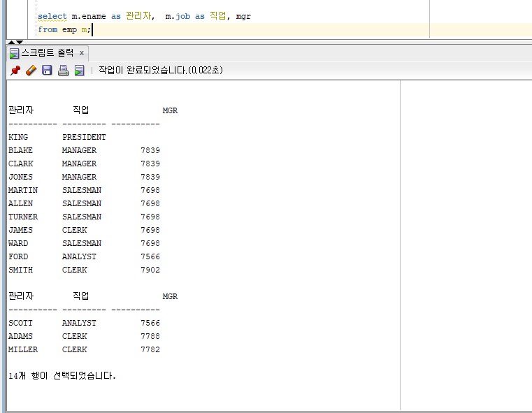Screen dimensions: 532x413
Task: Click the up arrow splitter control
Action: 11,43
